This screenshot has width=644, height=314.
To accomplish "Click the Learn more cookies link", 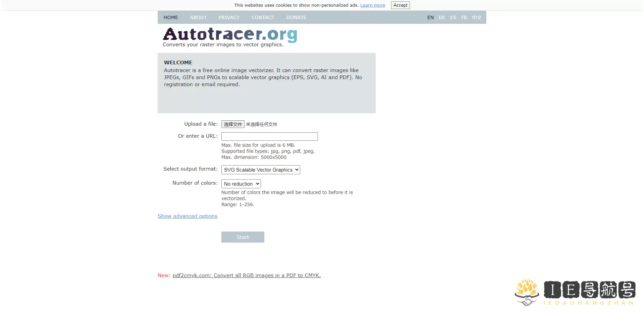I will pyautogui.click(x=372, y=5).
